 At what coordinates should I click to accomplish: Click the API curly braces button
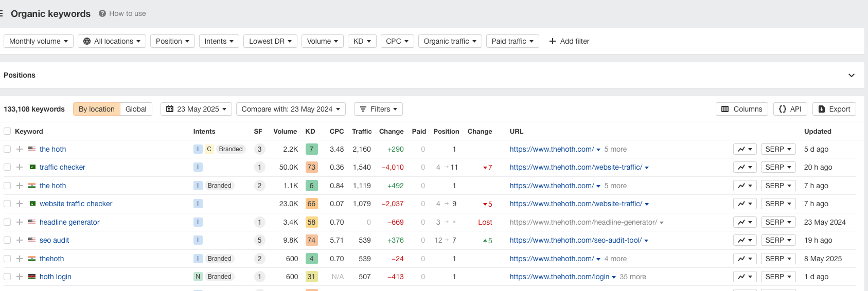[790, 109]
